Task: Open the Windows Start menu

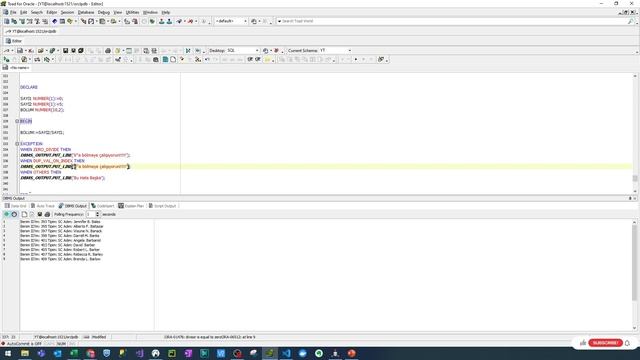Action: 8,353
